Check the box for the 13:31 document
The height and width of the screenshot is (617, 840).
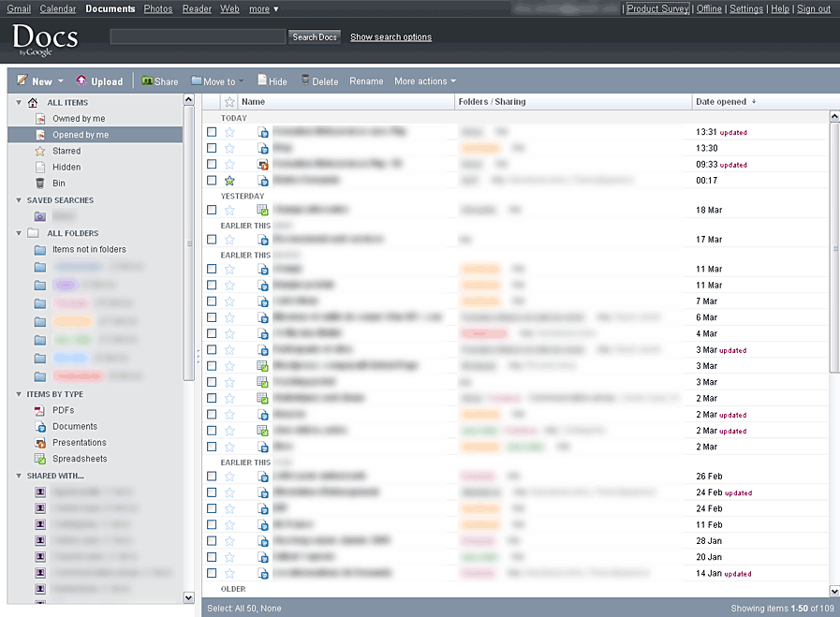(212, 132)
